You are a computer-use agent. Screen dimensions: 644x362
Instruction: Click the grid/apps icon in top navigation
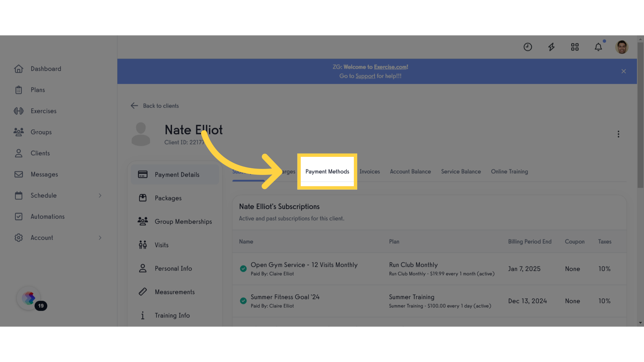tap(575, 47)
